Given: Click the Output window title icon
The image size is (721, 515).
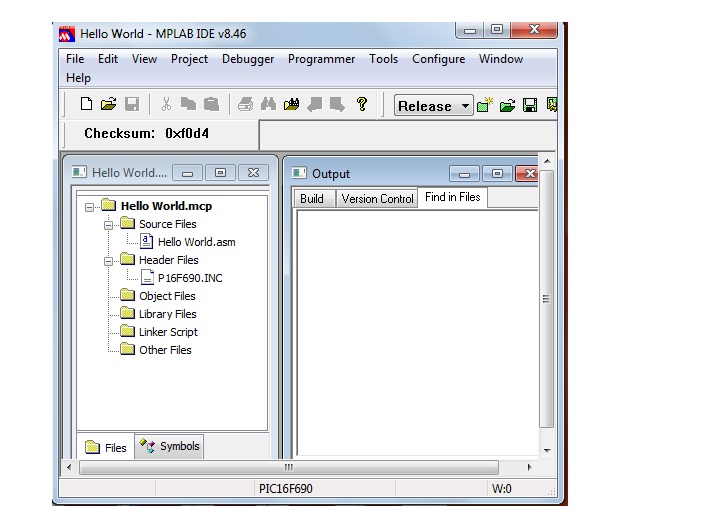Looking at the screenshot, I should pyautogui.click(x=299, y=173).
